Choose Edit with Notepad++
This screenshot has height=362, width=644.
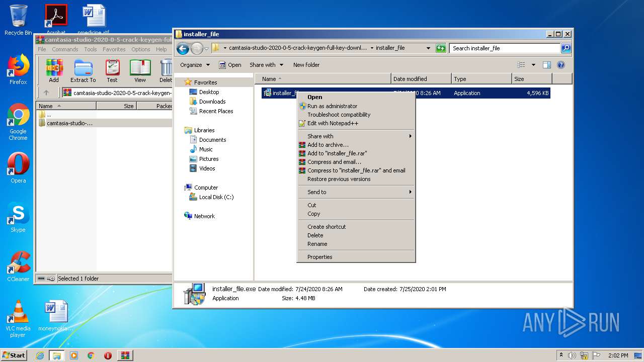(356, 123)
